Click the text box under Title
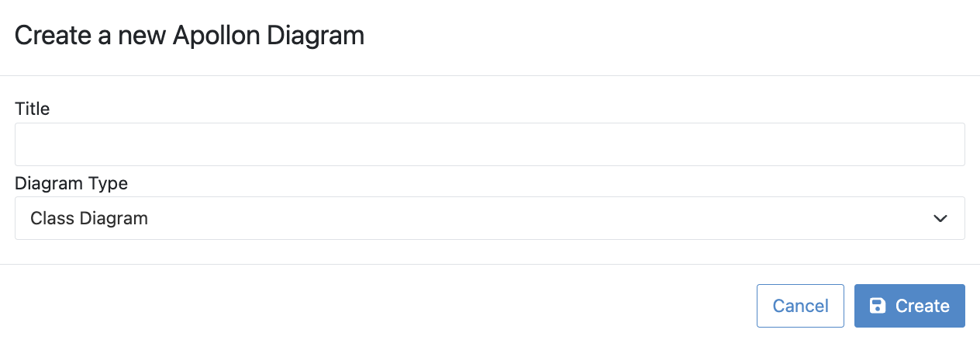The height and width of the screenshot is (340, 980). click(x=489, y=144)
